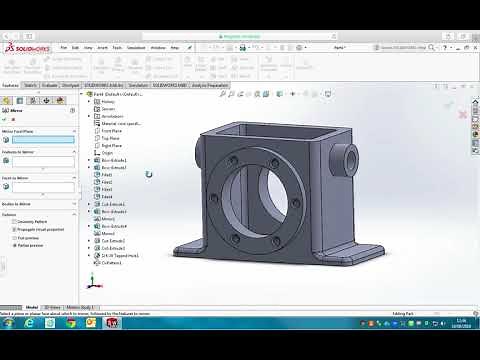This screenshot has height=360, width=480.
Task: Open the DimXpertManager panel tab
Action: 46,100
